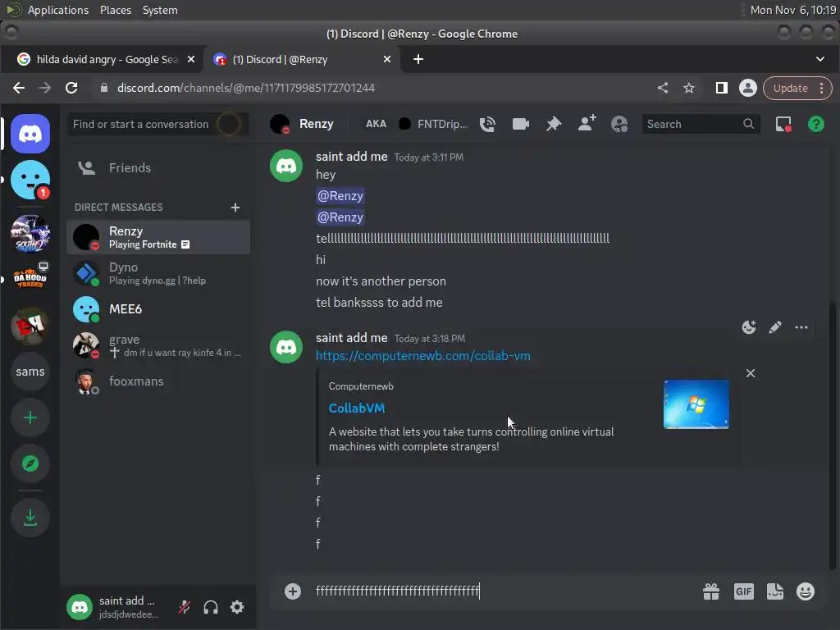Click the CollabVM Windows thumbnail
Viewport: 840px width, 630px height.
(696, 404)
